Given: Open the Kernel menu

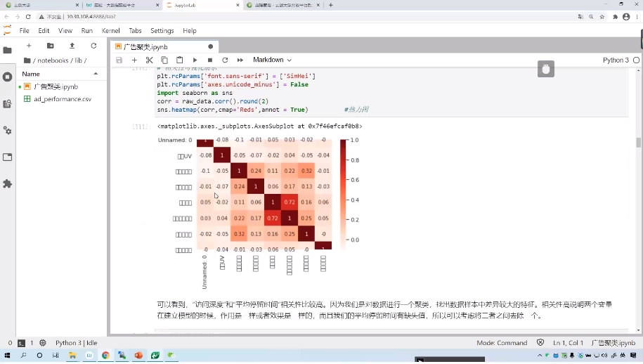Looking at the screenshot, I should [110, 31].
